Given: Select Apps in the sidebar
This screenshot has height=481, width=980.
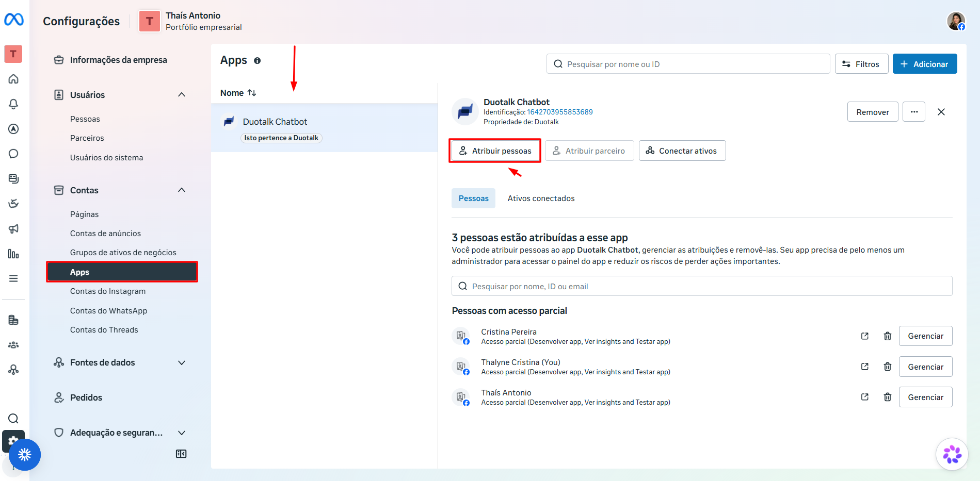Looking at the screenshot, I should click(x=122, y=272).
